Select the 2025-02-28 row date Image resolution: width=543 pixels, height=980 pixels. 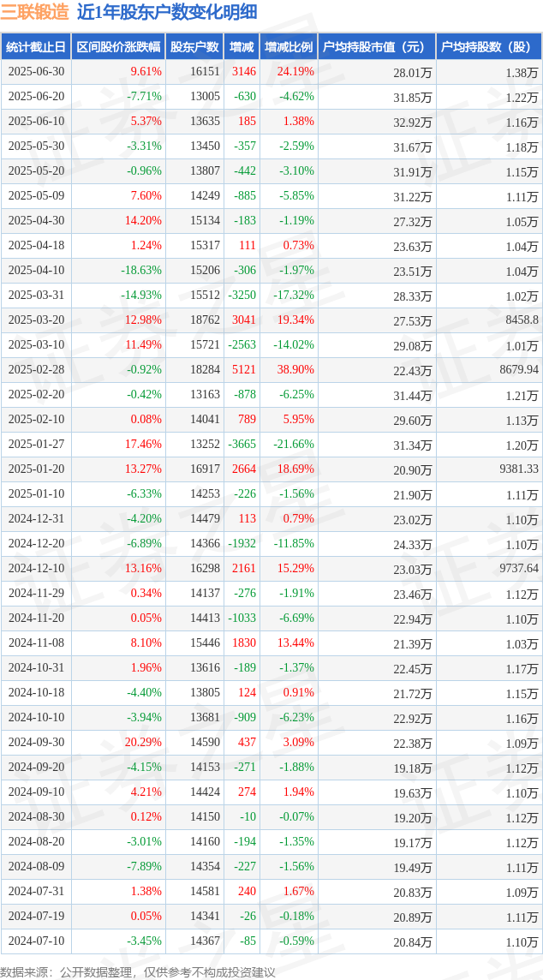(x=36, y=369)
